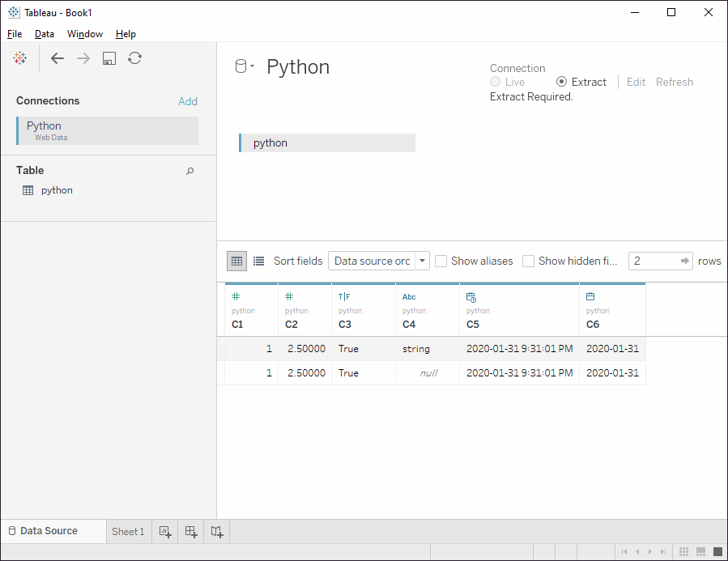Open the File menu
This screenshot has width=728, height=561.
[x=15, y=34]
